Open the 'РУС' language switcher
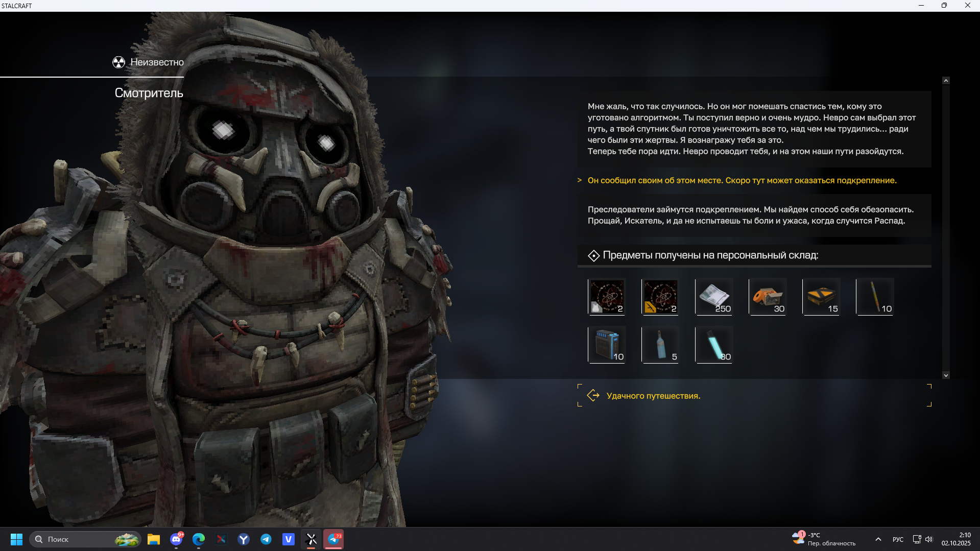 click(x=898, y=539)
